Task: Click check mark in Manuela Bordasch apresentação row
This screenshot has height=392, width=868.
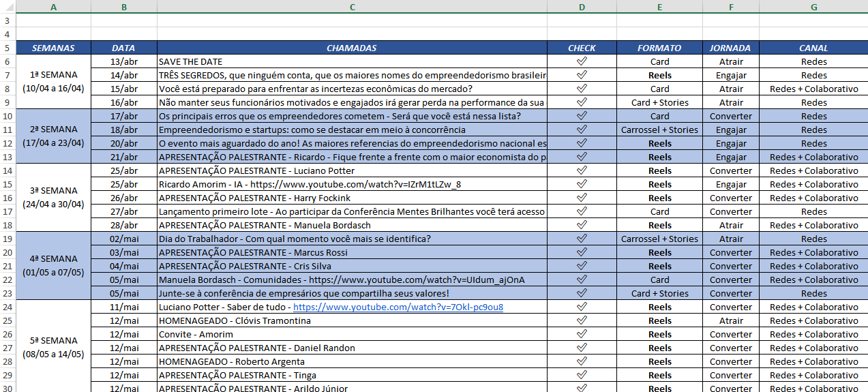Action: 582,225
